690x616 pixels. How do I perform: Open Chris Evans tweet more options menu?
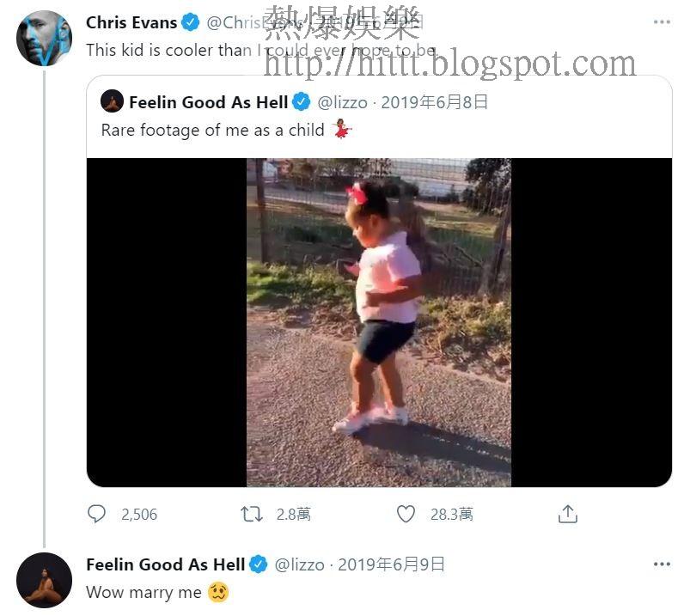[x=662, y=22]
